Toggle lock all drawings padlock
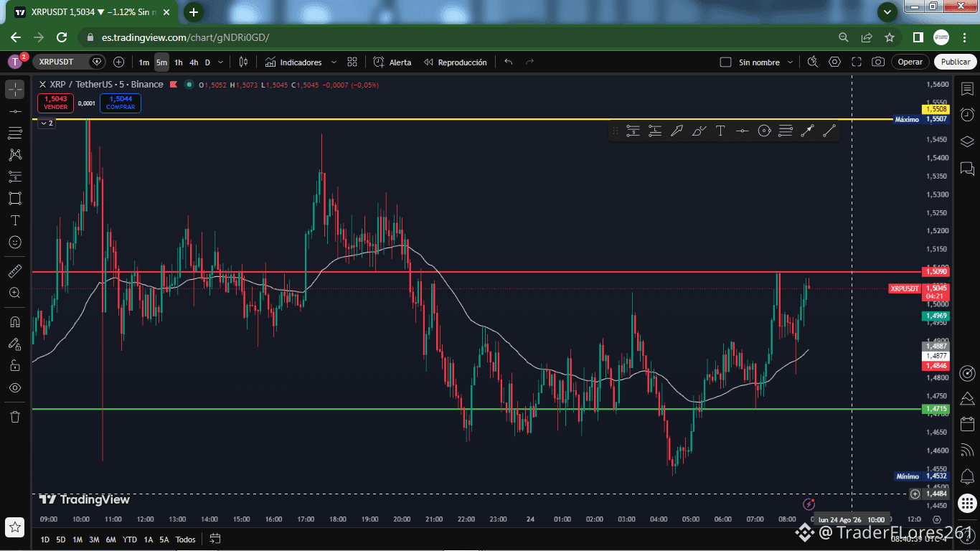Image resolution: width=980 pixels, height=551 pixels. point(15,366)
